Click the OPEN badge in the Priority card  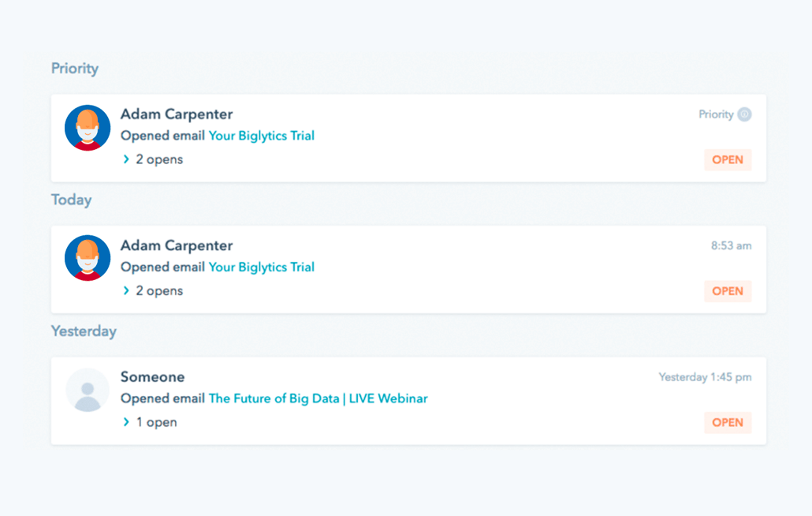click(x=727, y=160)
